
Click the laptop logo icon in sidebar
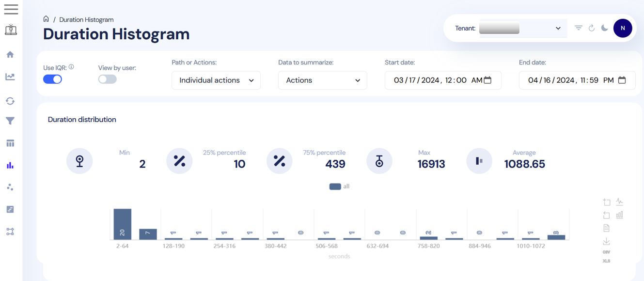(x=11, y=30)
